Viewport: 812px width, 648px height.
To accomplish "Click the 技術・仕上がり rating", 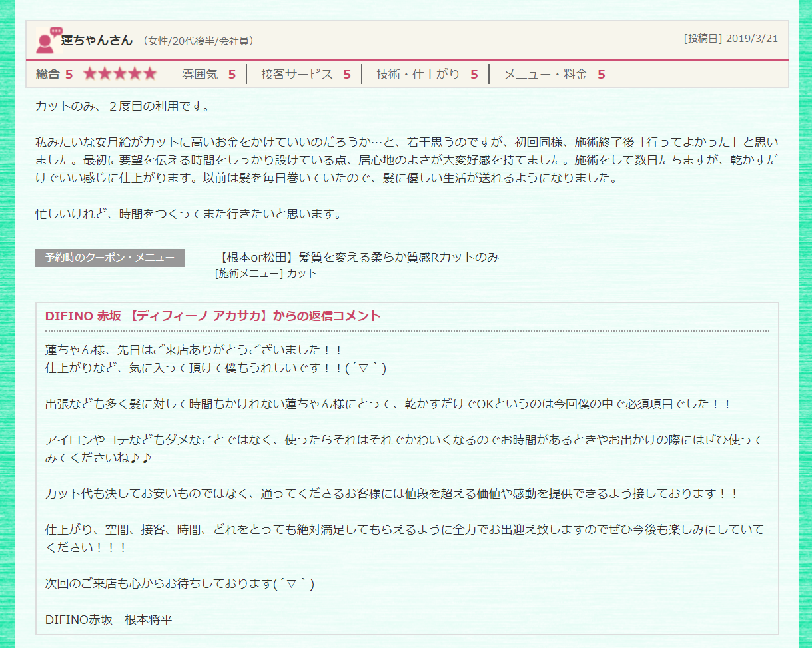I will tap(426, 74).
